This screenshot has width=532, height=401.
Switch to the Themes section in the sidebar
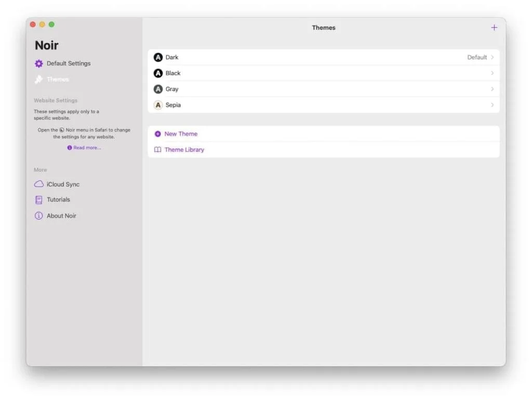pos(59,79)
